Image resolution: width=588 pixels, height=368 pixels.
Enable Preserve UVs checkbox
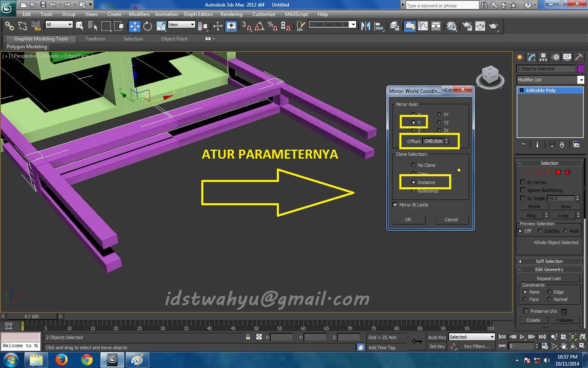pos(526,311)
